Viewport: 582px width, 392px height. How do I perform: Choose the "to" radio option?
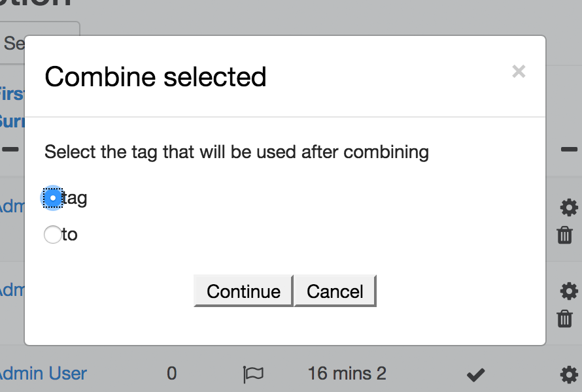tap(53, 235)
